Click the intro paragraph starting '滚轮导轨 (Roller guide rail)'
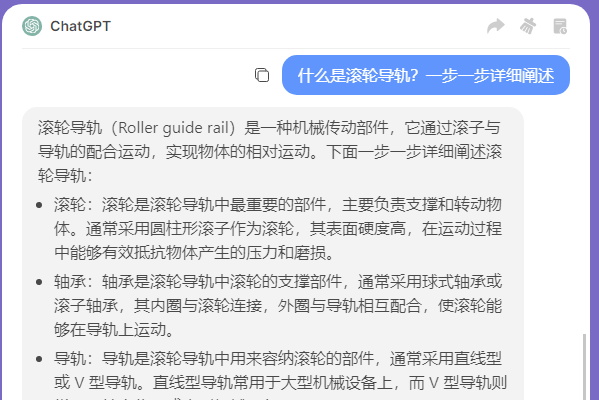Viewport: 599px width, 400px height. click(270, 152)
